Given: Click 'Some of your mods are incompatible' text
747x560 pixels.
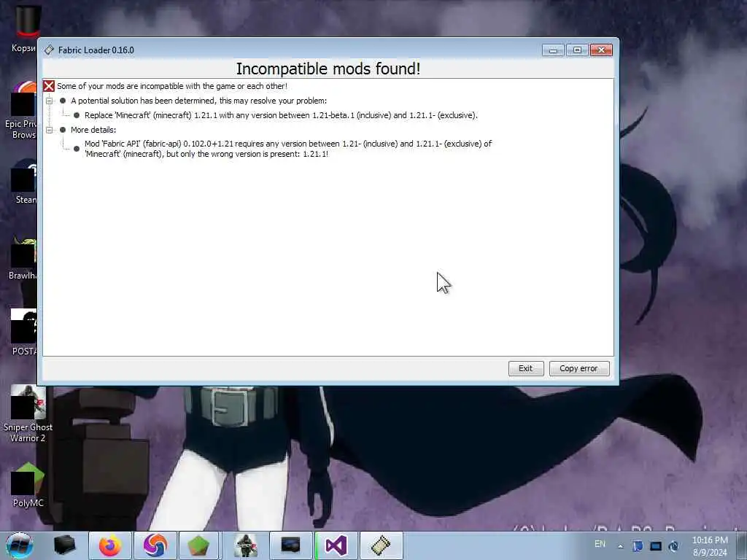Looking at the screenshot, I should (x=172, y=86).
